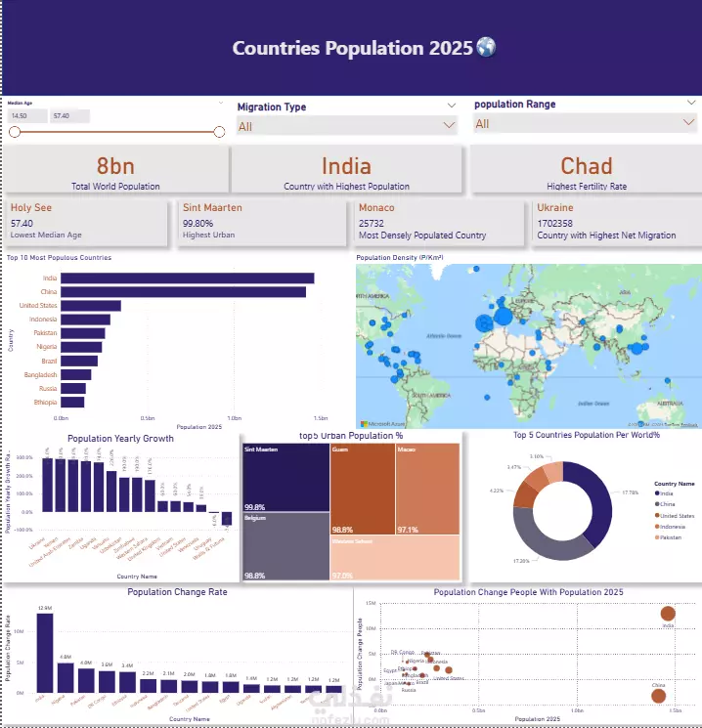Expand the population Range All dropdown
702x728 pixels.
point(585,123)
